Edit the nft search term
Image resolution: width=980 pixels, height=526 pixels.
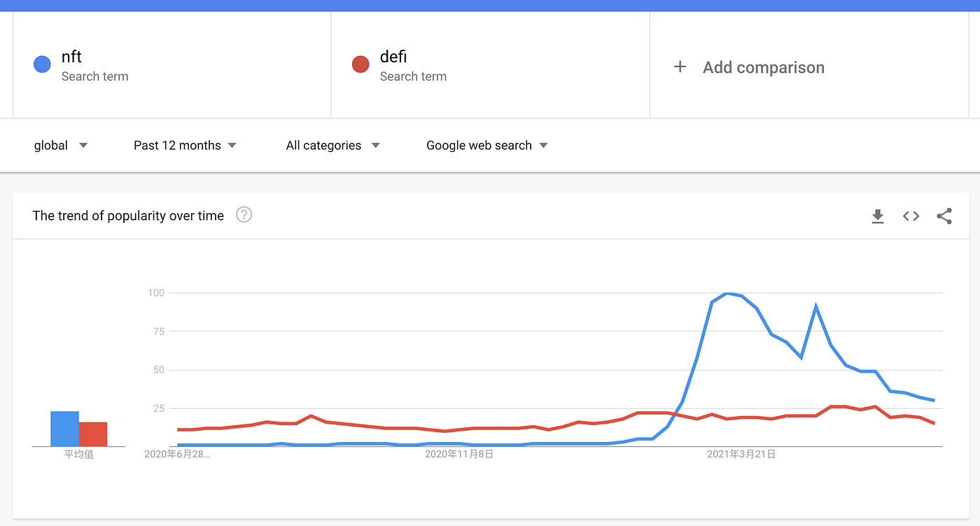[x=71, y=57]
